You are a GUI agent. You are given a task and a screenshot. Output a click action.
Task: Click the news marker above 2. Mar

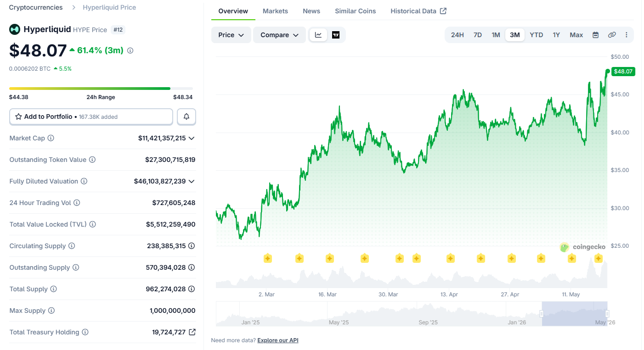(268, 258)
